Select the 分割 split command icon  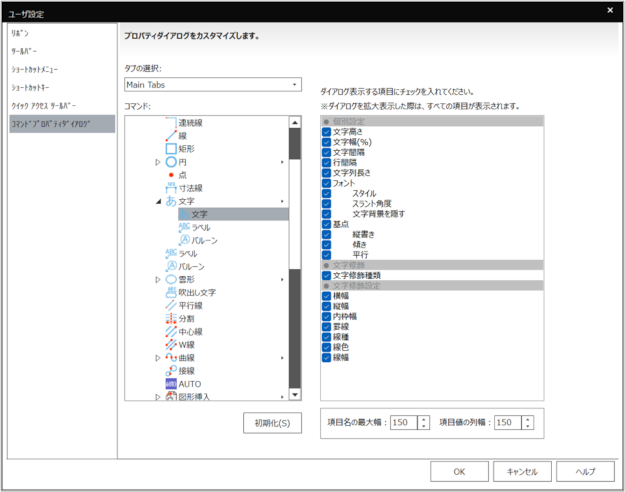click(170, 318)
